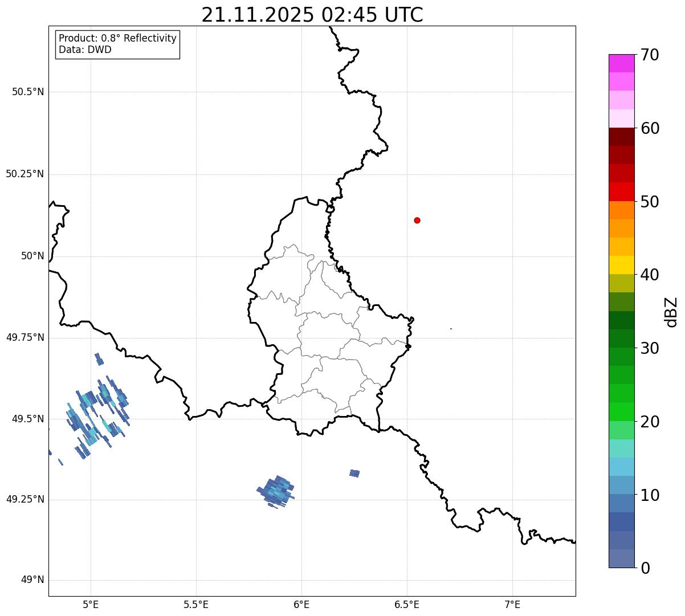Click the 49.5°N latitude label

[28, 419]
